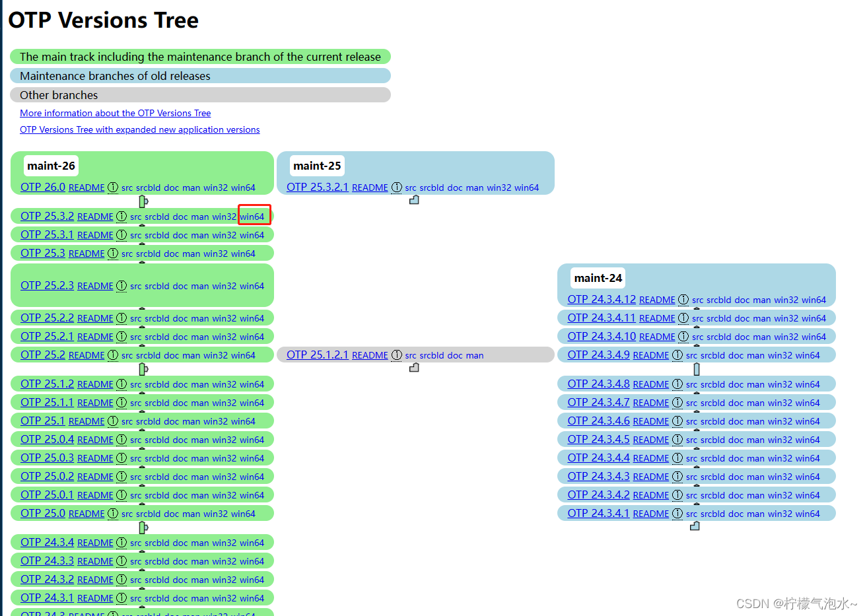Open srcbld link for OTP 24.3.2

click(157, 580)
